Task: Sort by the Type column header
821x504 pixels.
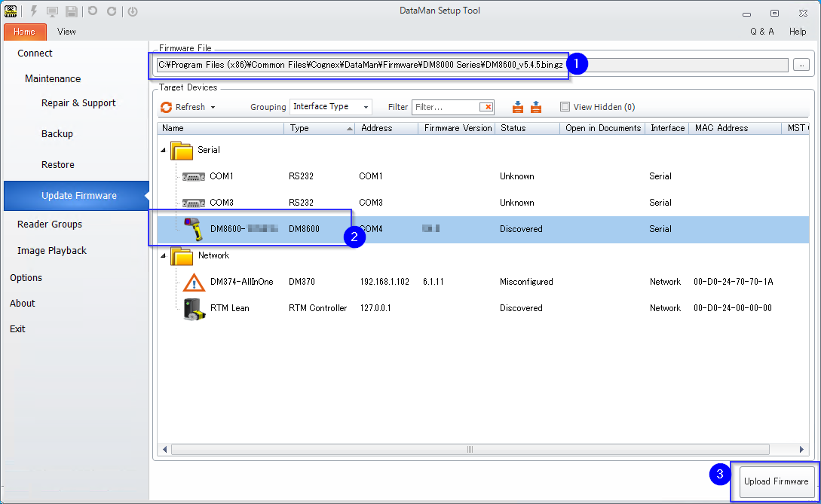Action: 320,128
